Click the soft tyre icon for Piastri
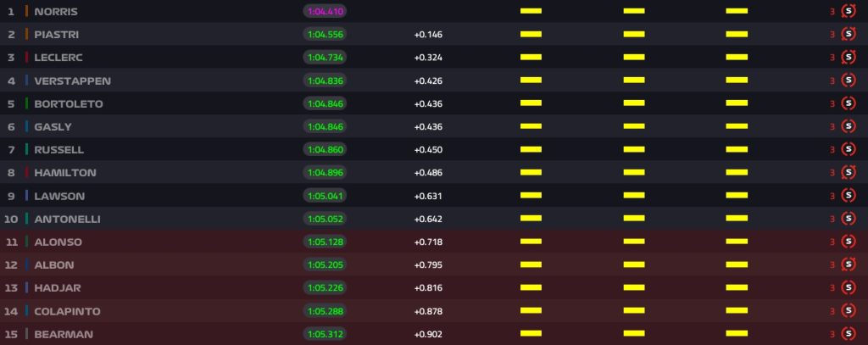The height and width of the screenshot is (345, 868). 848,35
